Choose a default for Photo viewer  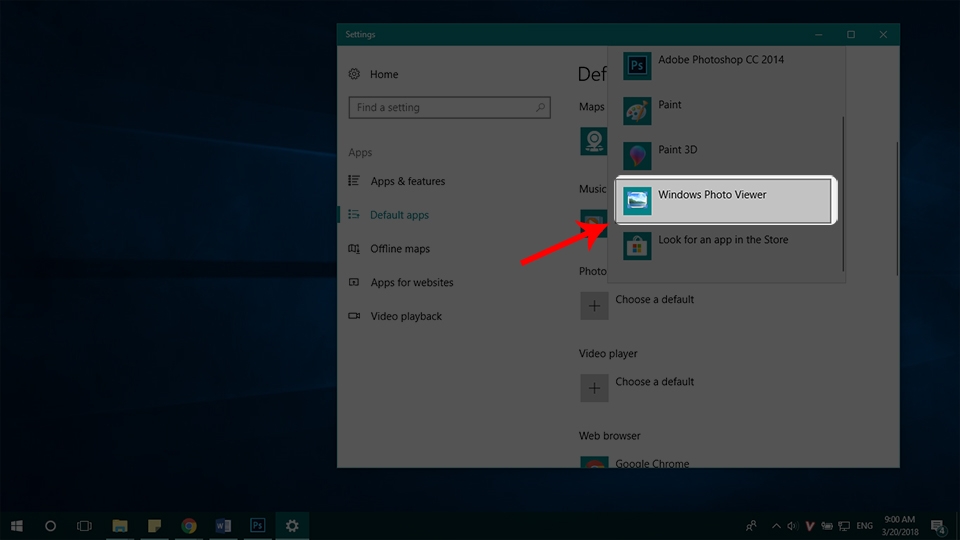click(654, 299)
